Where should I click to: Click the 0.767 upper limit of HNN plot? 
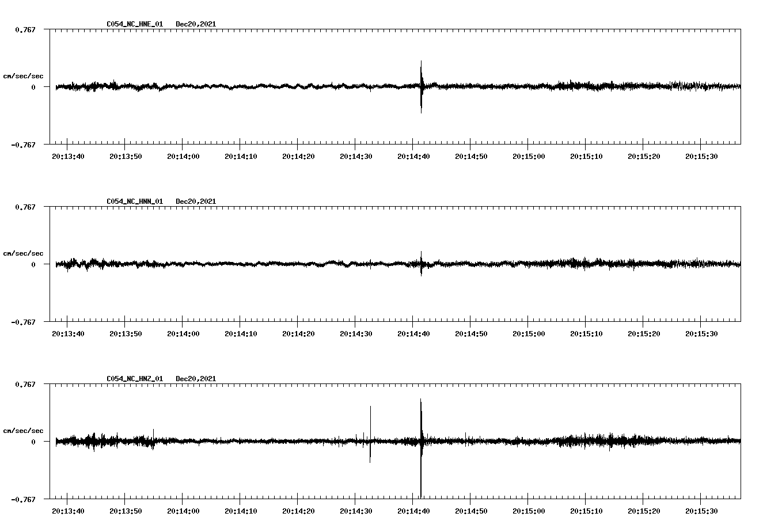tap(25, 207)
